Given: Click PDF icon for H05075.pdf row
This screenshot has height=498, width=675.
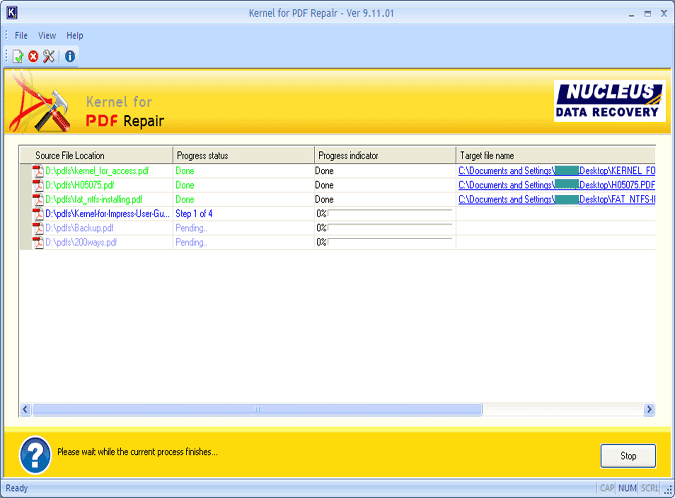Looking at the screenshot, I should coord(38,186).
